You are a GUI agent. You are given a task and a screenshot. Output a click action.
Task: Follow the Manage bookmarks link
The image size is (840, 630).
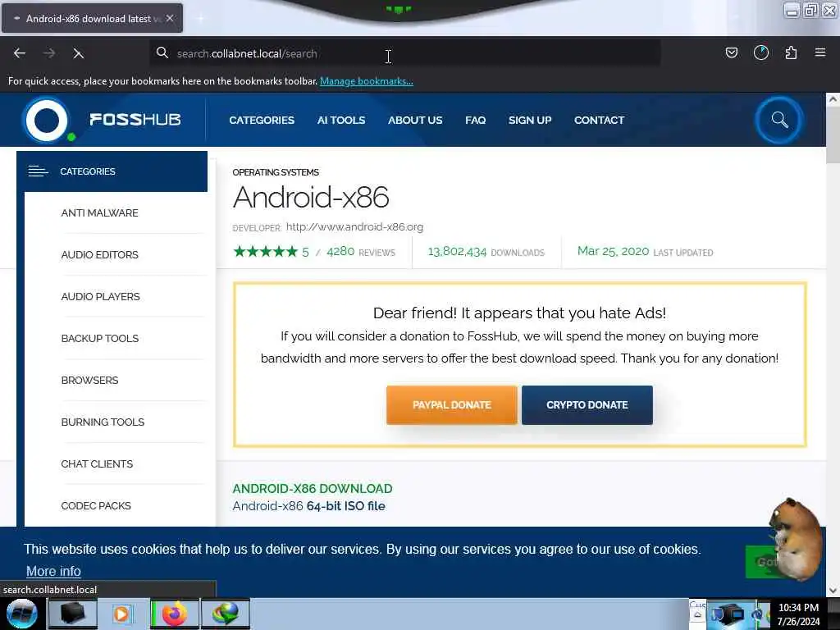367,81
